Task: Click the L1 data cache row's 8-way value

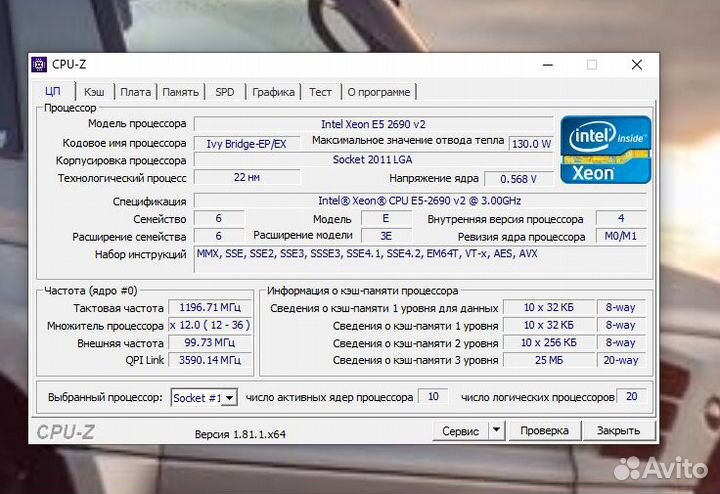Action: point(620,307)
